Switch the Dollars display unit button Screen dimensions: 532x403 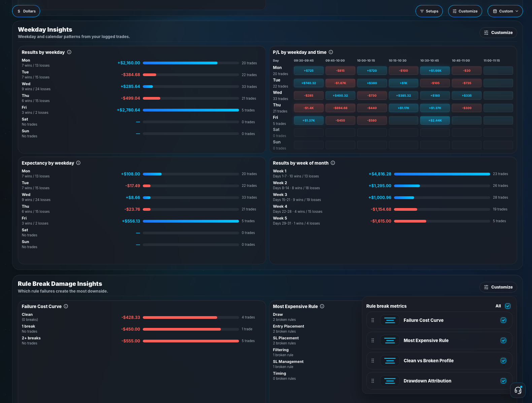(26, 11)
